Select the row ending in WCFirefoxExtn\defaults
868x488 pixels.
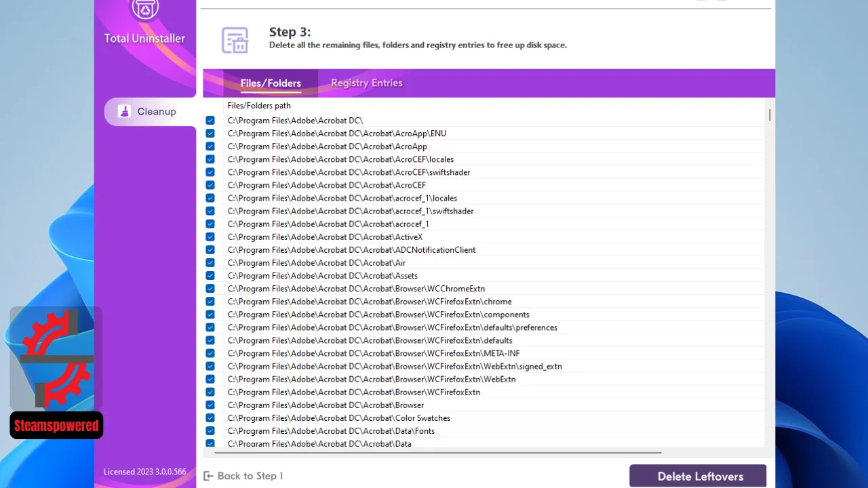tap(484, 340)
